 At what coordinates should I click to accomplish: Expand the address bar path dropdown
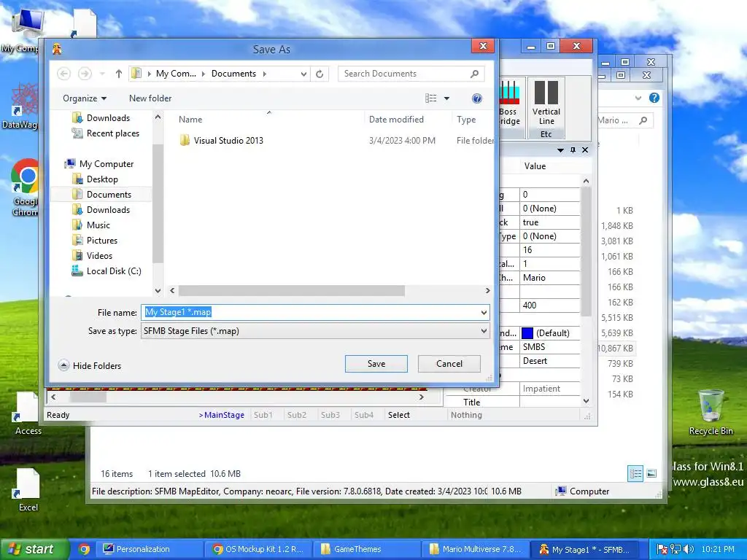tap(303, 74)
